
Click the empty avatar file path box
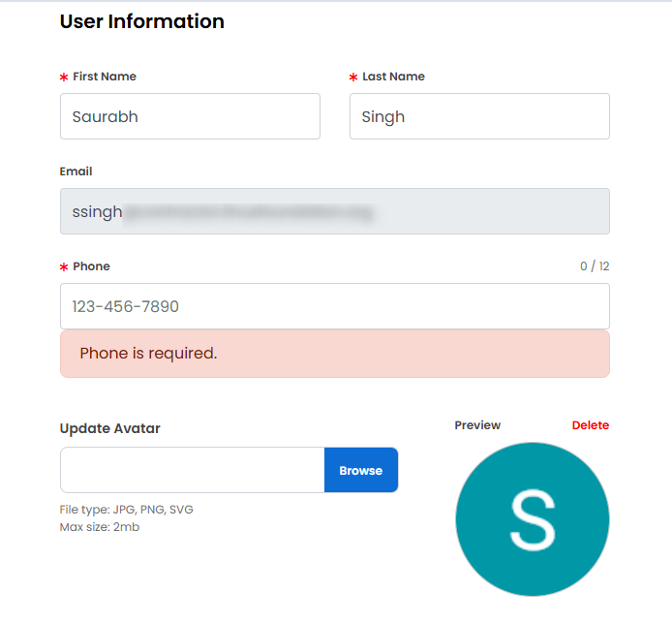click(192, 470)
